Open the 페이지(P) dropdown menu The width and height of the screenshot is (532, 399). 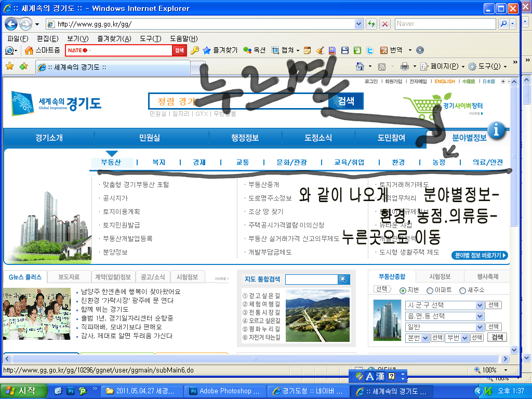click(x=443, y=66)
